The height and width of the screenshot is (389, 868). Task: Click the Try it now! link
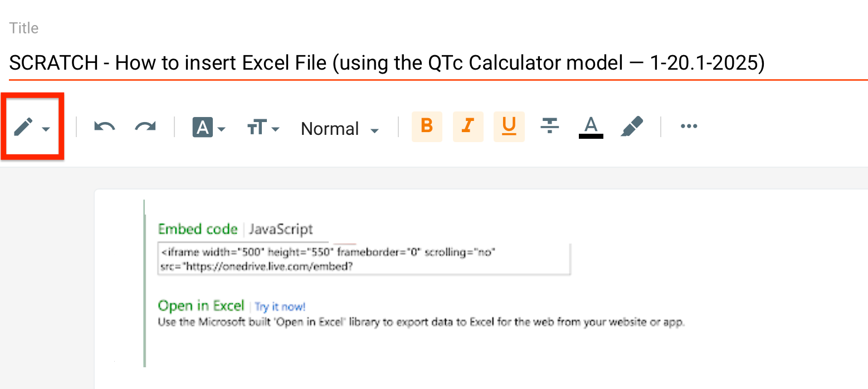(280, 307)
